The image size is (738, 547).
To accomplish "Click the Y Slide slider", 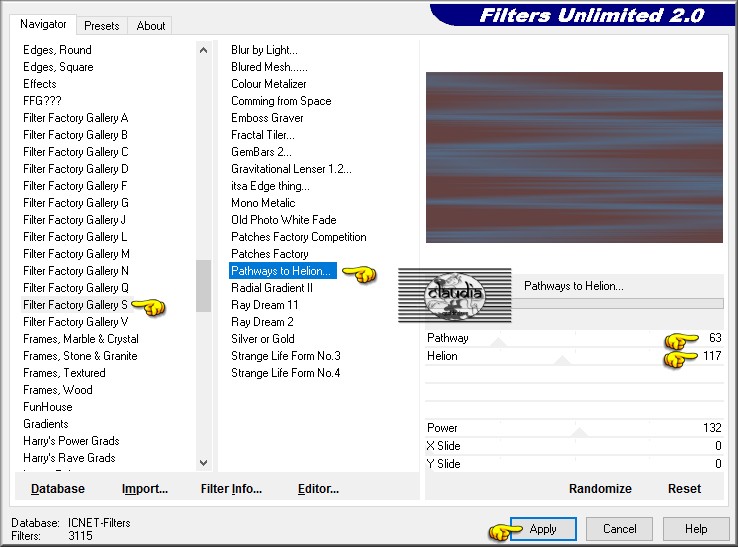I will coord(574,464).
